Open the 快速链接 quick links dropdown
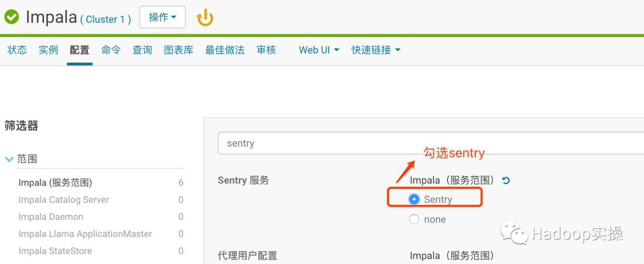Image resolution: width=644 pixels, height=264 pixels. pyautogui.click(x=375, y=50)
